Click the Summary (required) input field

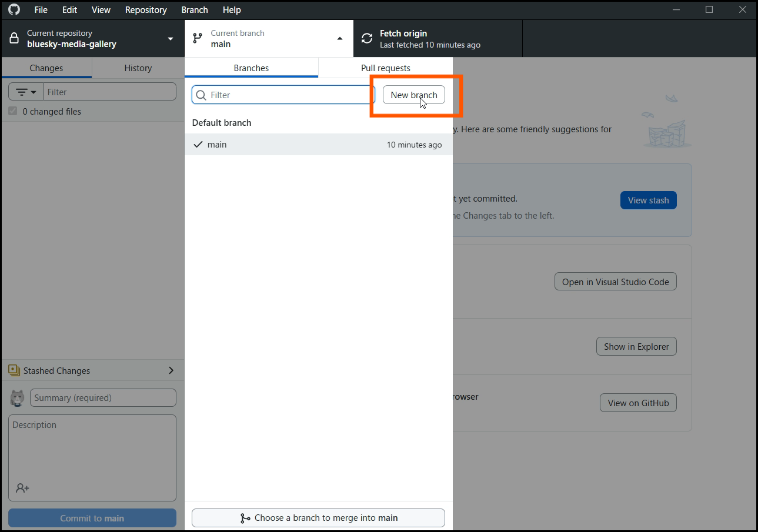(103, 398)
